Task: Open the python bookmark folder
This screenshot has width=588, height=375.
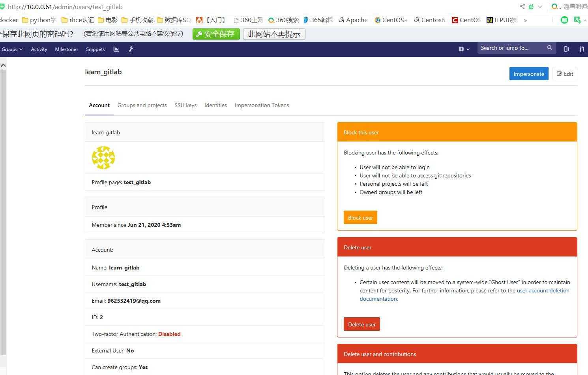Action: point(39,20)
